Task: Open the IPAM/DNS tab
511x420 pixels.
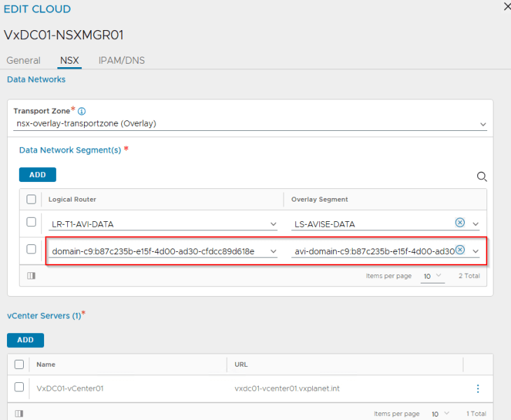Action: [x=121, y=60]
